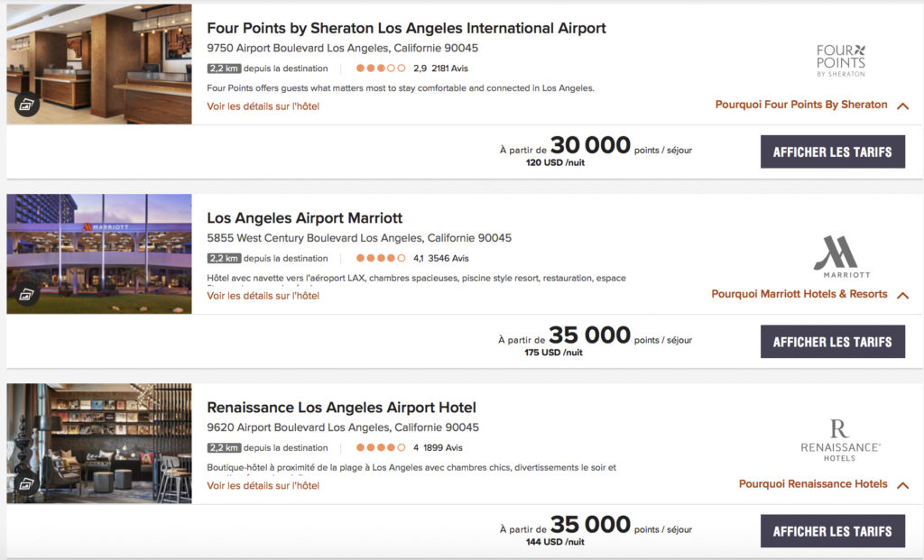The height and width of the screenshot is (560, 924).
Task: View rates for Renaissance Airport Hotel
Action: click(x=832, y=531)
